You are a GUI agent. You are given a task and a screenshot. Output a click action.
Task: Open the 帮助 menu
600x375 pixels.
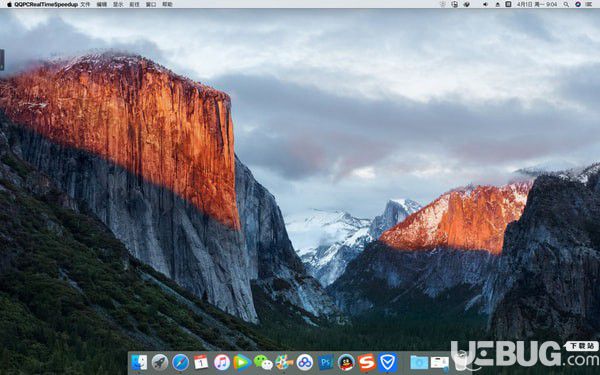pyautogui.click(x=168, y=4)
